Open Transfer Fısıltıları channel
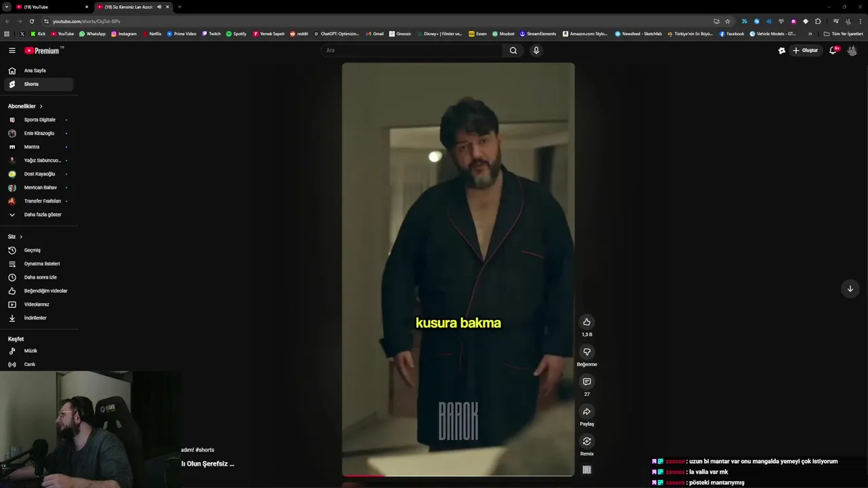Image resolution: width=868 pixels, height=488 pixels. (x=39, y=201)
